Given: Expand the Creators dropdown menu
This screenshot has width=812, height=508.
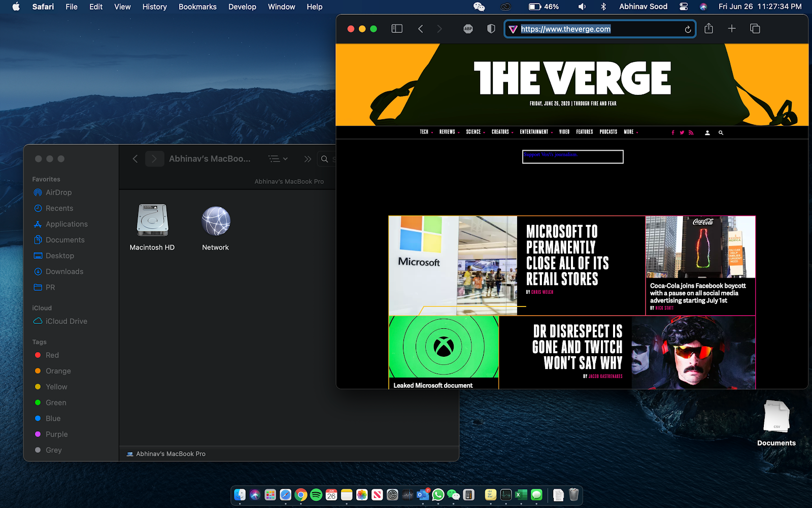Looking at the screenshot, I should click(502, 132).
